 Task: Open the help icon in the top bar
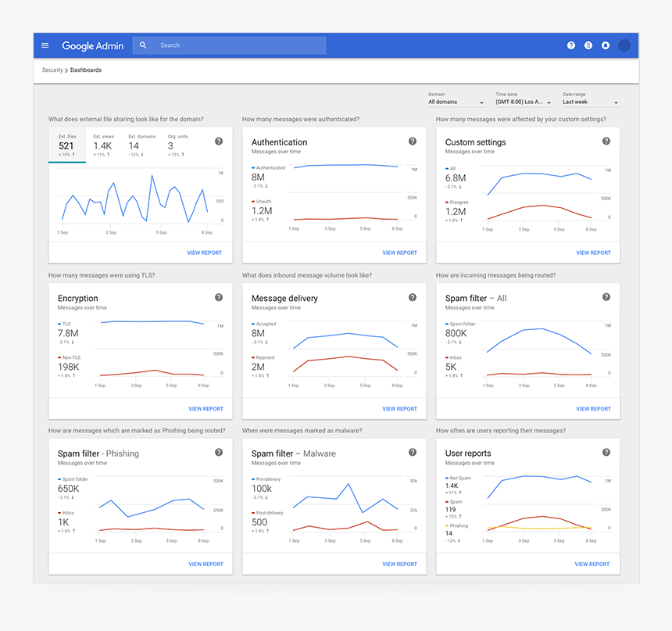tap(571, 45)
